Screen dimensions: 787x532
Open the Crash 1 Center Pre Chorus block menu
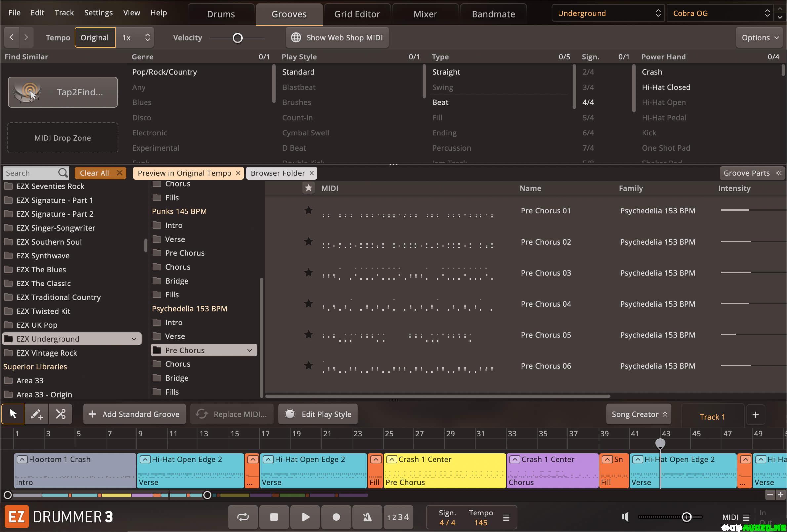(x=392, y=459)
